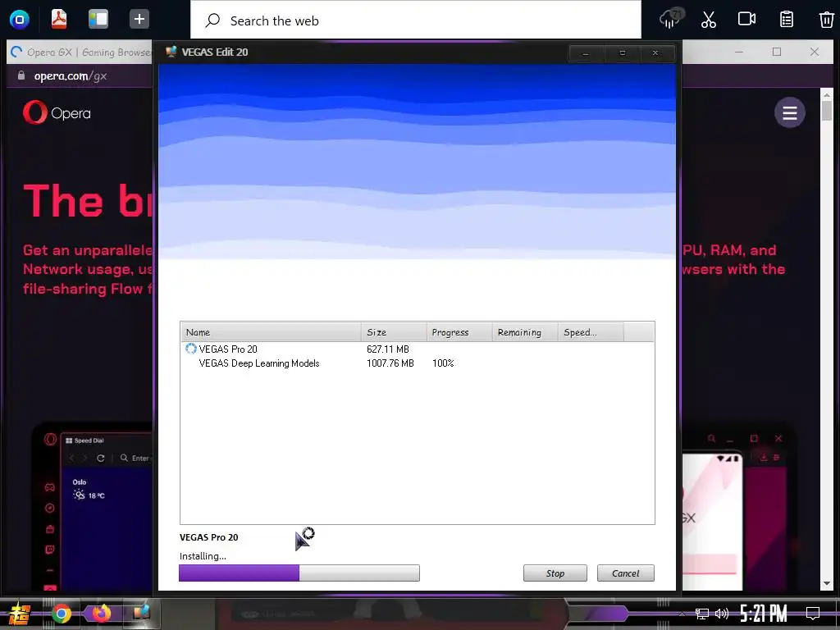
Task: Click the Remaining column header
Action: pyautogui.click(x=525, y=332)
